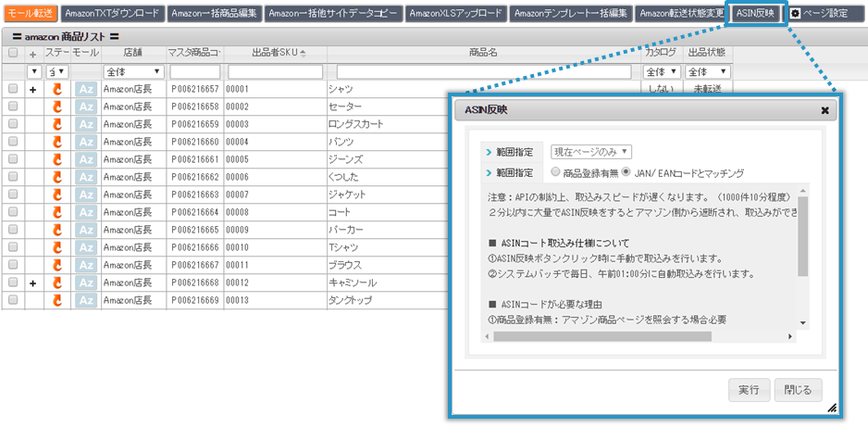The height and width of the screenshot is (427, 868).
Task: Click the orange status icon in ブラウス row
Action: (57, 265)
